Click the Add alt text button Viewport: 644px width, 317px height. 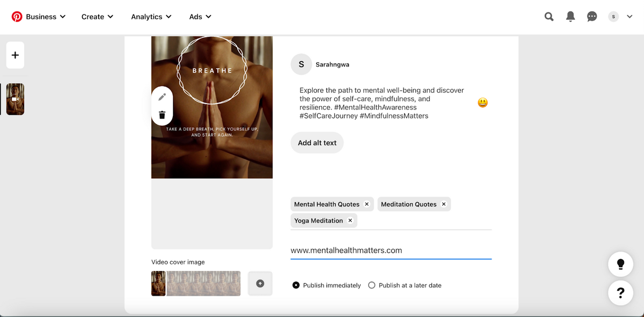click(317, 142)
